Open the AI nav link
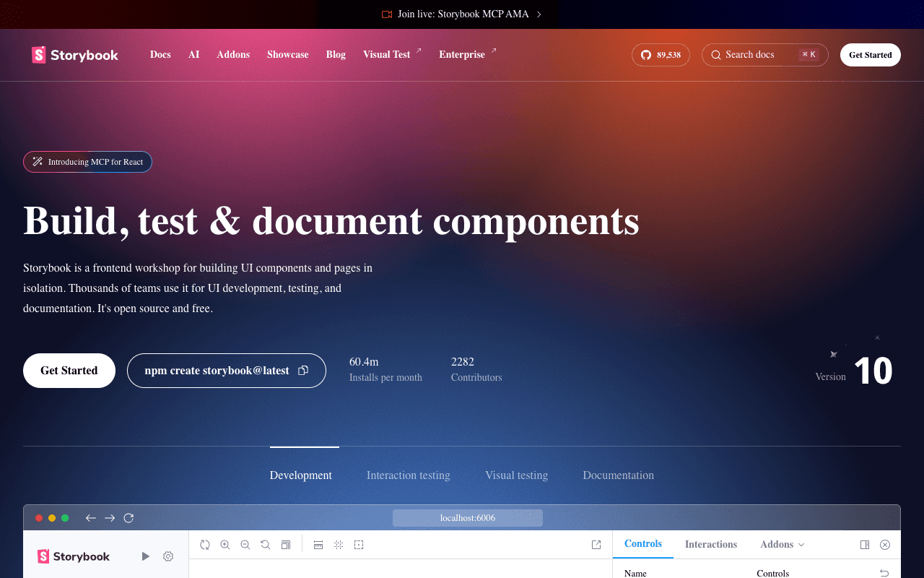This screenshot has width=924, height=578. (194, 55)
